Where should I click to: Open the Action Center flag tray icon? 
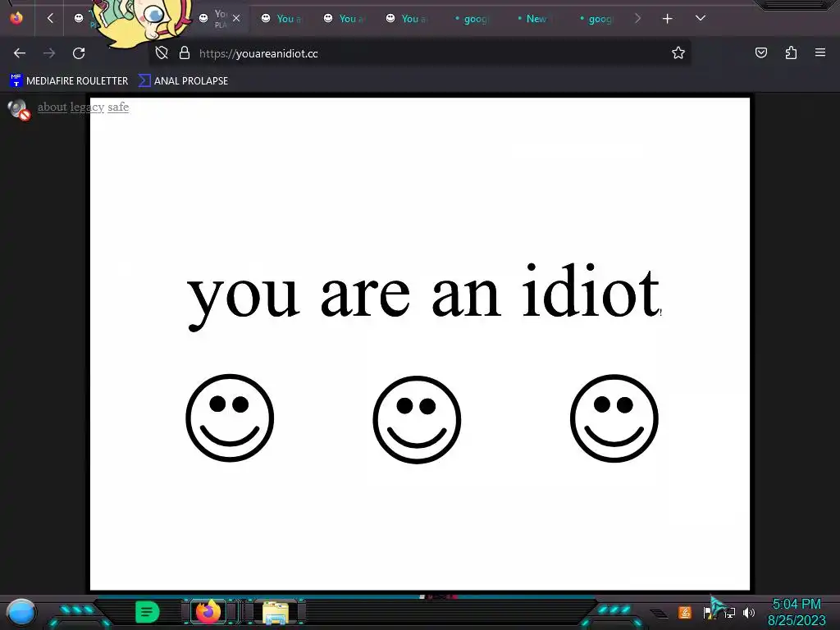point(707,613)
